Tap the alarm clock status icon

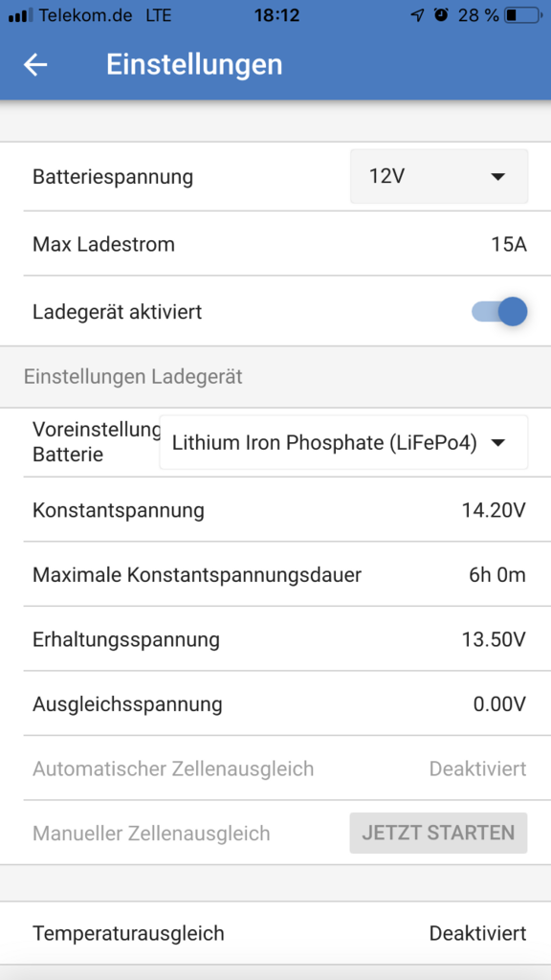(x=442, y=15)
